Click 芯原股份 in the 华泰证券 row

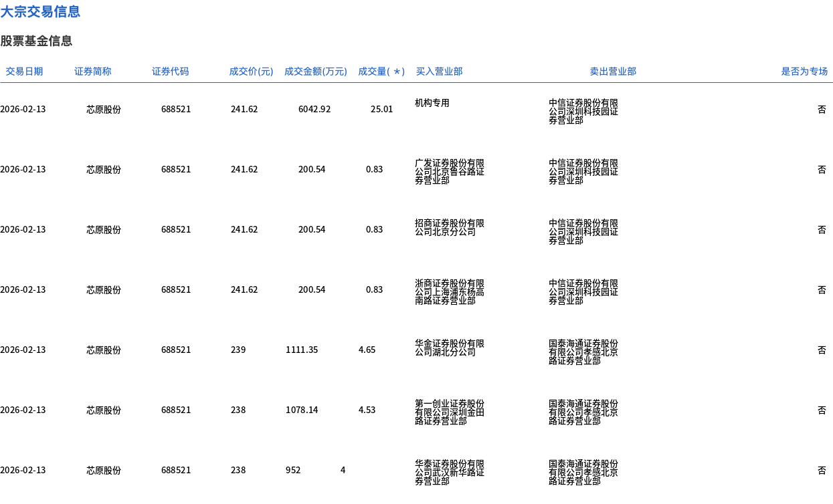click(x=104, y=470)
